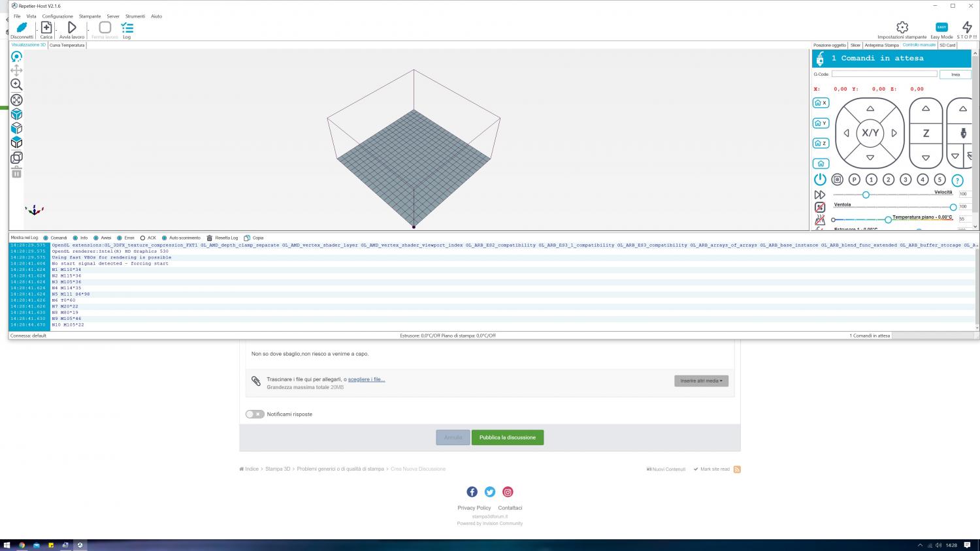The width and height of the screenshot is (980, 551).
Task: Switch to Curva Temperatura tab
Action: pos(67,45)
